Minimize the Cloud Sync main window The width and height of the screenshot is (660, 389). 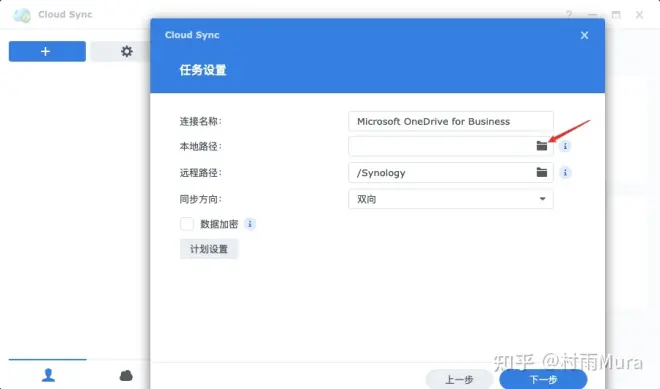point(592,15)
